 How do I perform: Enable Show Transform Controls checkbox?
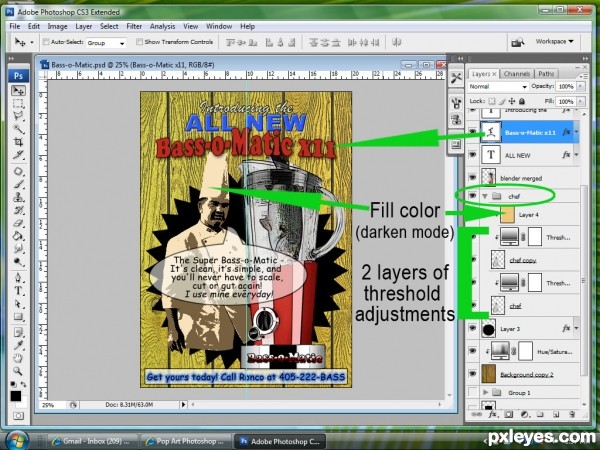coord(139,42)
